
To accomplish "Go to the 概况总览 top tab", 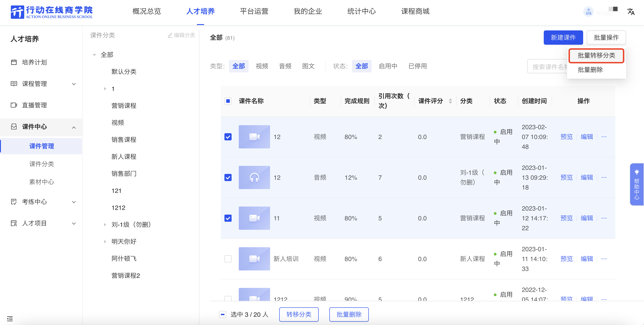I will [147, 11].
